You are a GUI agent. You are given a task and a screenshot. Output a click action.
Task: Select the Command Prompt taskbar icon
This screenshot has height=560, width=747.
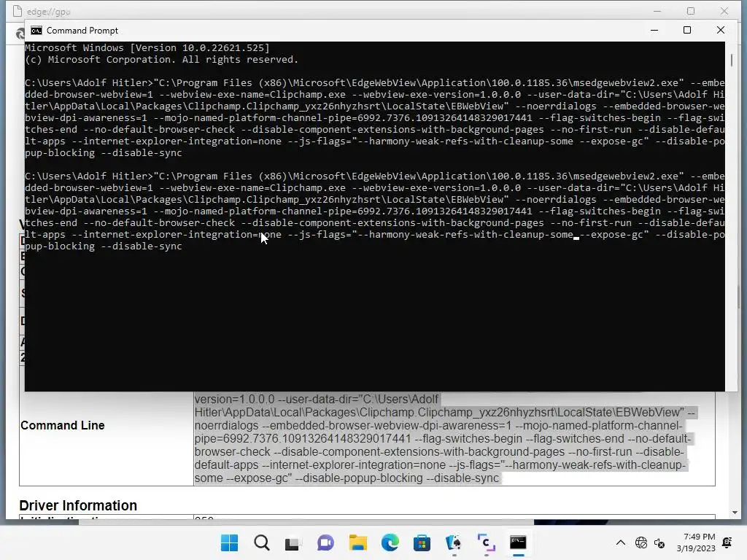click(518, 542)
